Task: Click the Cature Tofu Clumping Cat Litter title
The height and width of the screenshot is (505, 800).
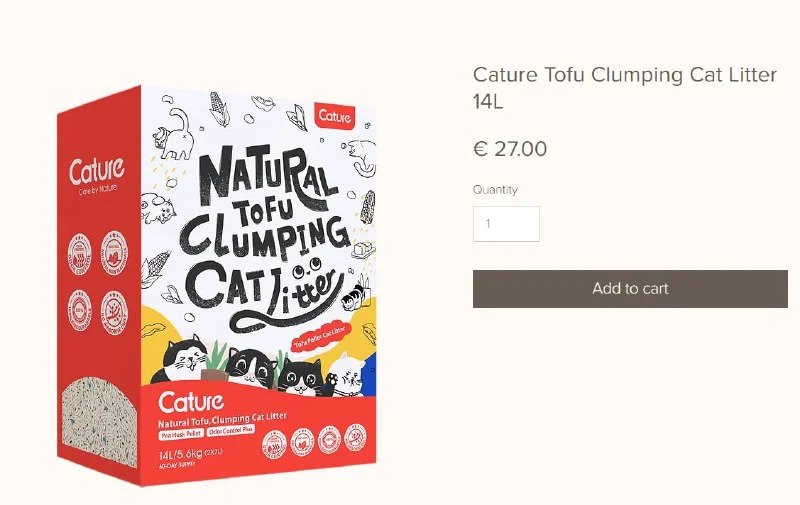Action: click(x=624, y=88)
